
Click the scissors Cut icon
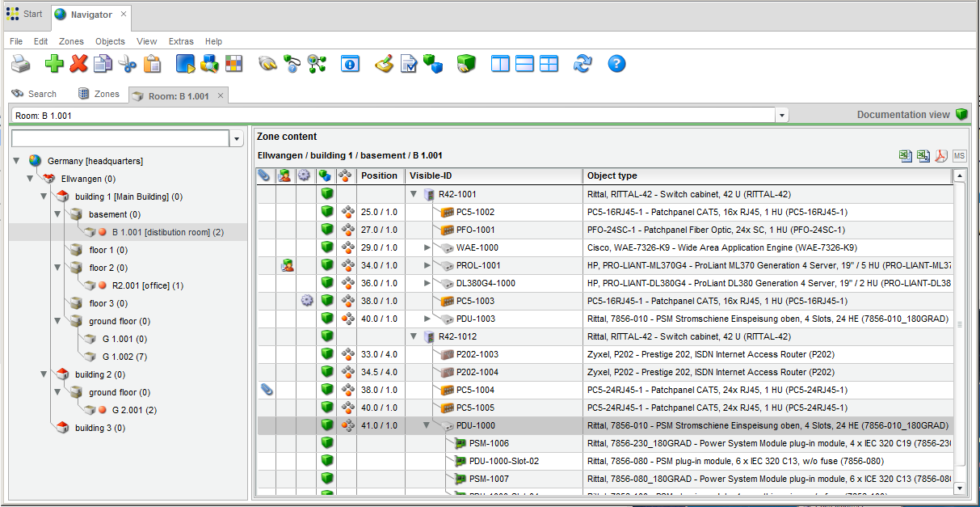pyautogui.click(x=128, y=63)
